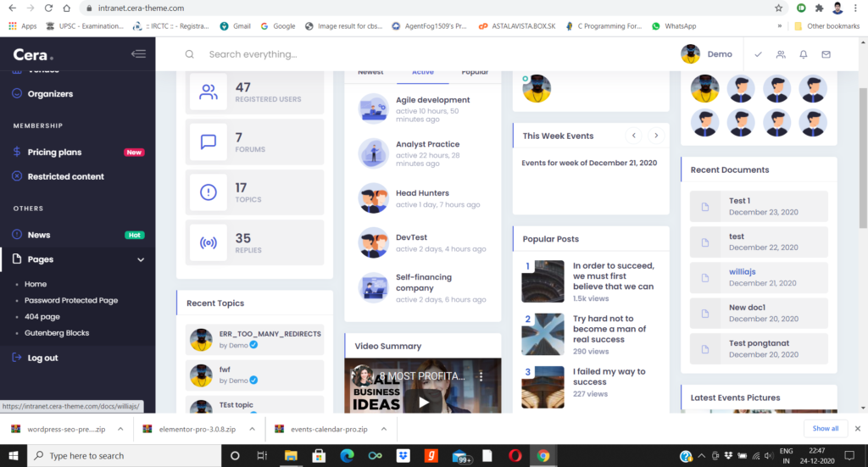Image resolution: width=868 pixels, height=467 pixels.
Task: Open Gutenberg Blocks in sidebar
Action: pos(57,332)
